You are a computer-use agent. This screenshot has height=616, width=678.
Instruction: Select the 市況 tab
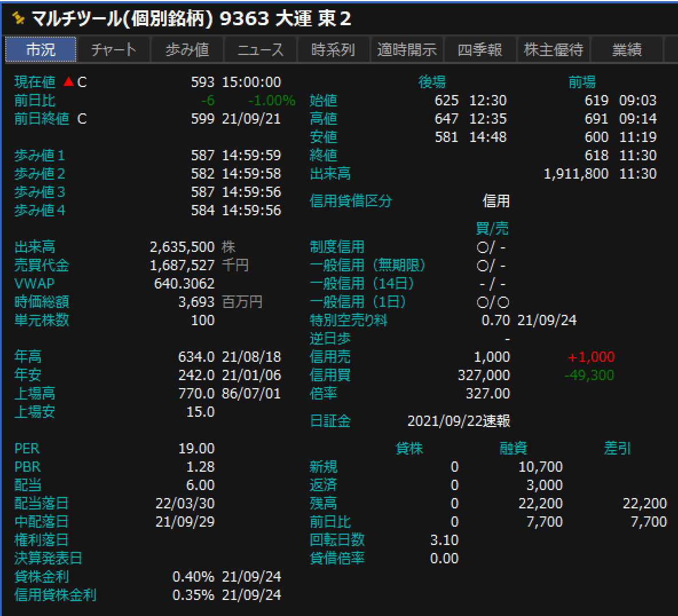[41, 50]
